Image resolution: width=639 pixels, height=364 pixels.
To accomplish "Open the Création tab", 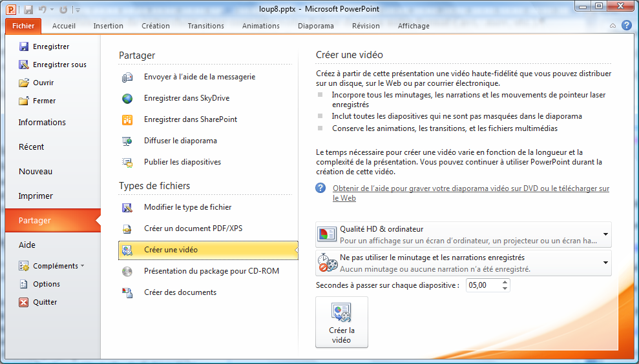I will pos(156,26).
